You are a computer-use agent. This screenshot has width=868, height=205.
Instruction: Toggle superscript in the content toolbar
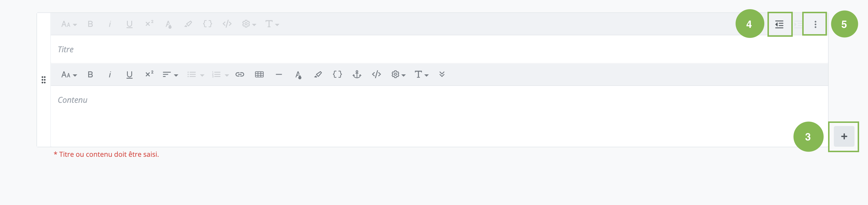[149, 74]
